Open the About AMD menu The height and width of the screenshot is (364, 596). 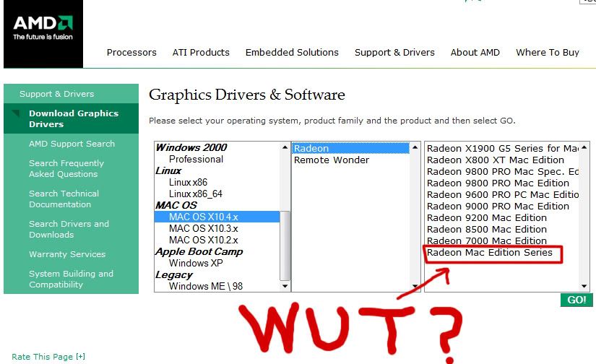pos(475,53)
